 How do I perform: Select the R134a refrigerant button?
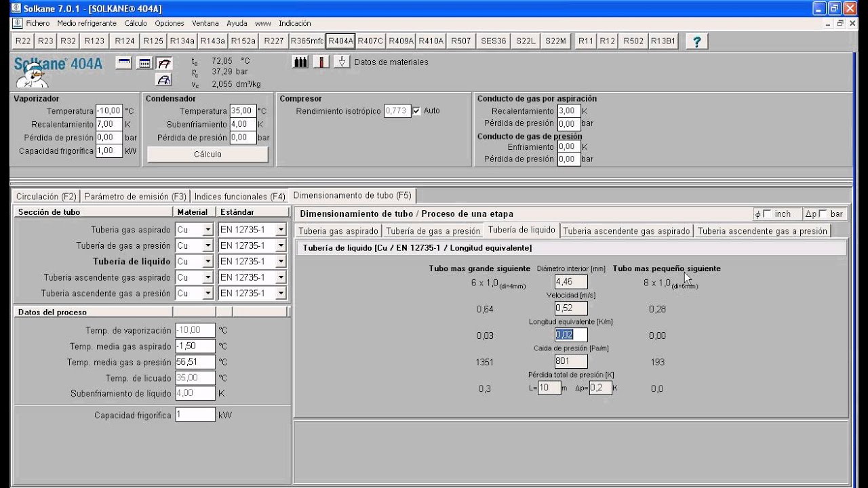[x=182, y=41]
